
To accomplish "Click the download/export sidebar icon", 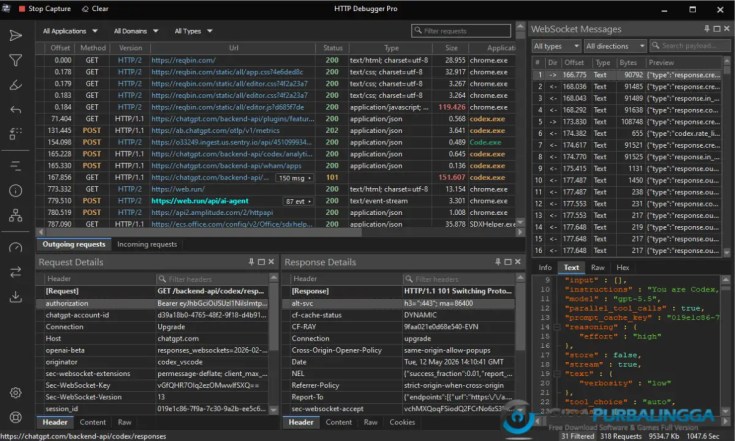I will coord(15,297).
